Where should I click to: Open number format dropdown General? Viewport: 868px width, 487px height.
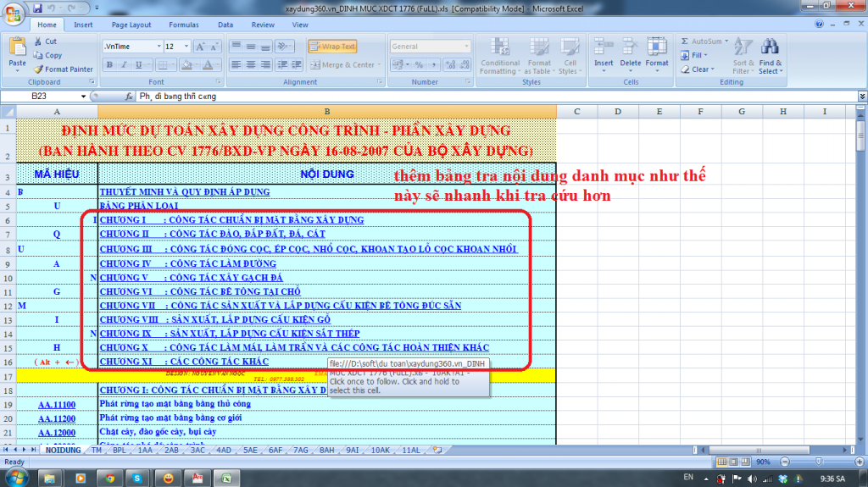(x=467, y=47)
